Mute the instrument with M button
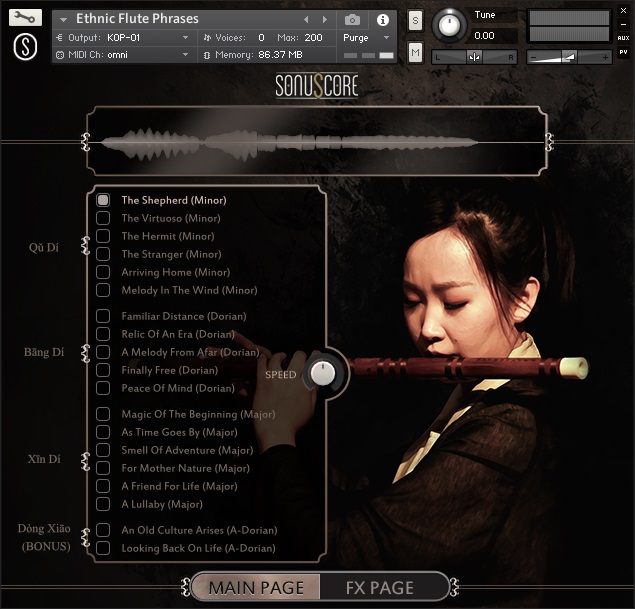This screenshot has width=635, height=609. pyautogui.click(x=415, y=52)
